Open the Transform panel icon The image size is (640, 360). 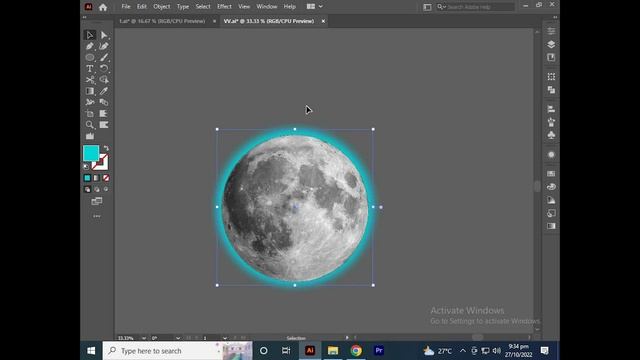[x=551, y=77]
